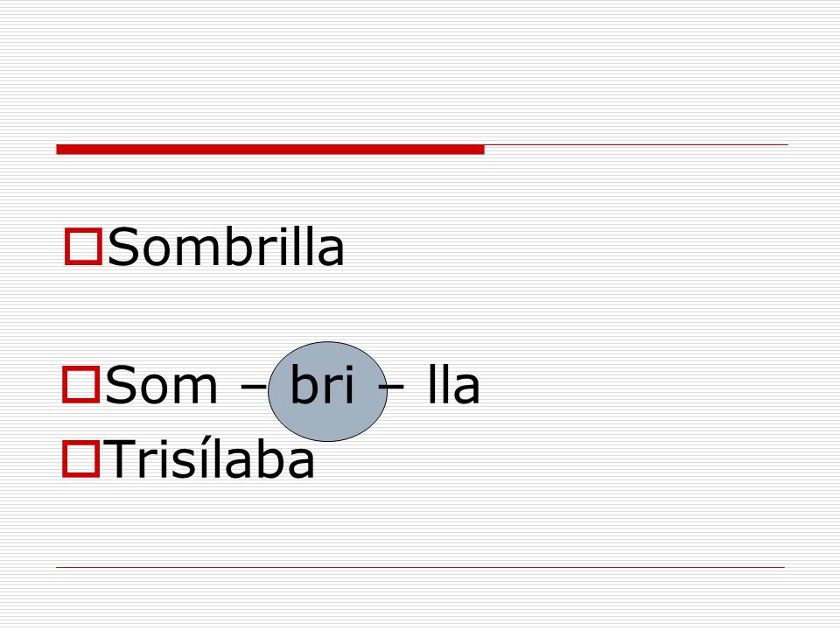Screen dimensions: 840x630
Task: Click the red square bullet beside Trisílaba
Action: pyautogui.click(x=80, y=458)
